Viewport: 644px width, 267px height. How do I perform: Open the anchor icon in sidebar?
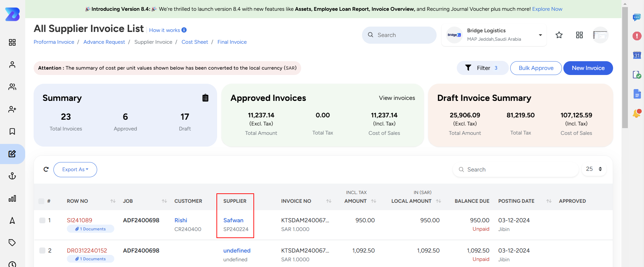[x=12, y=176]
